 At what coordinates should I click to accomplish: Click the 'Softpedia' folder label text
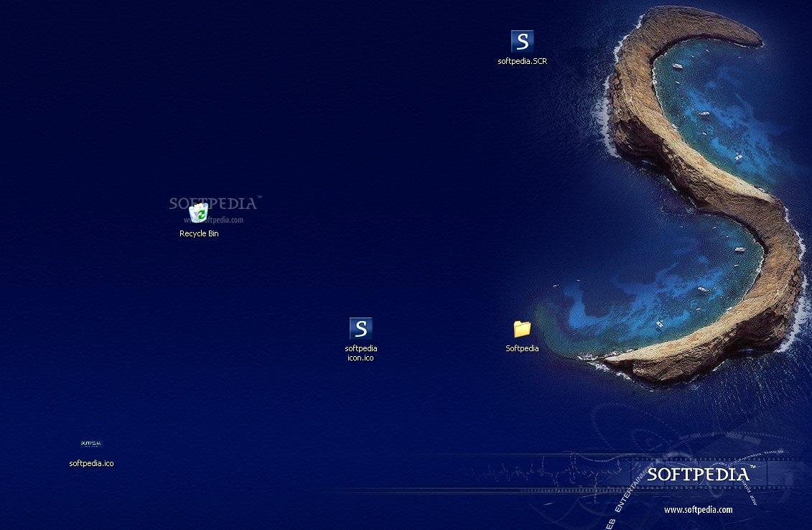522,349
